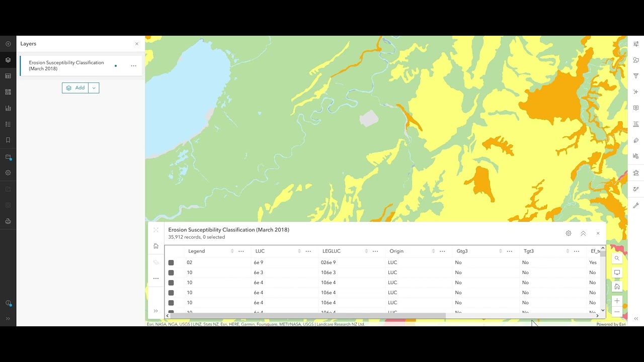Click the map Search magnifier button
644x362 pixels.
point(617,258)
